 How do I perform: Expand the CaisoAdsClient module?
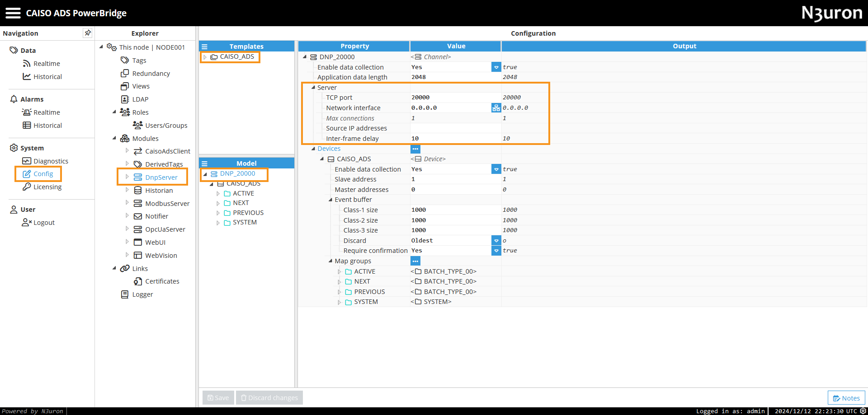click(127, 151)
